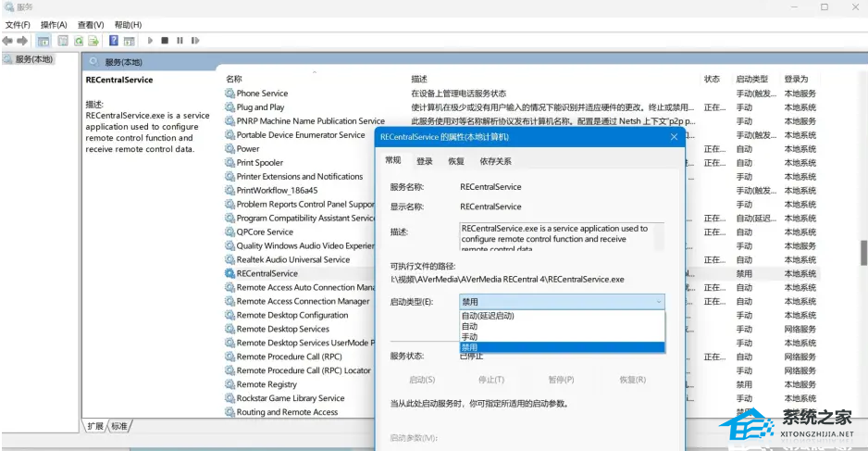The image size is (868, 451).
Task: Open the 操作(A) menu
Action: [x=54, y=25]
